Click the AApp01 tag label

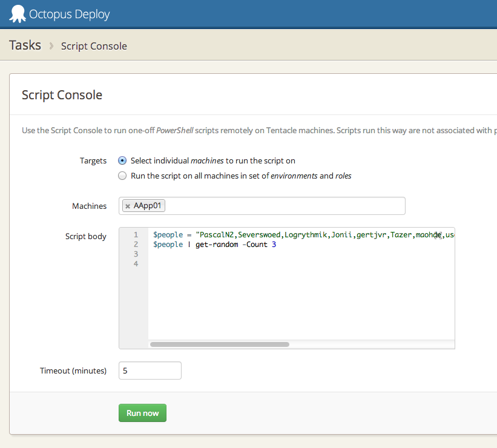coord(148,206)
